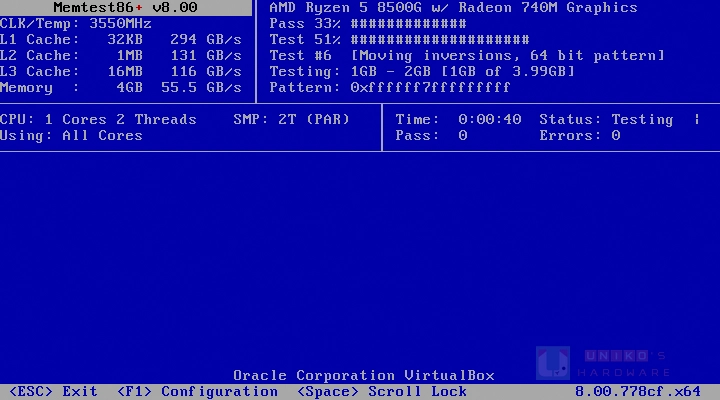Click the build version 8.00.778cf.x64

pos(638,392)
